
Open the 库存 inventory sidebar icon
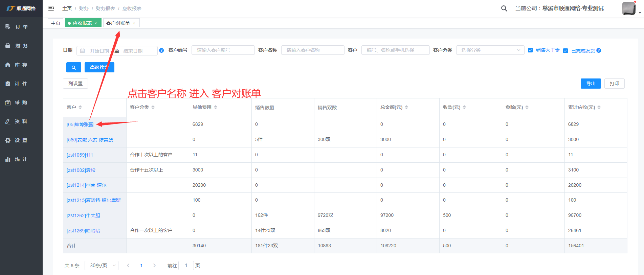(x=8, y=65)
